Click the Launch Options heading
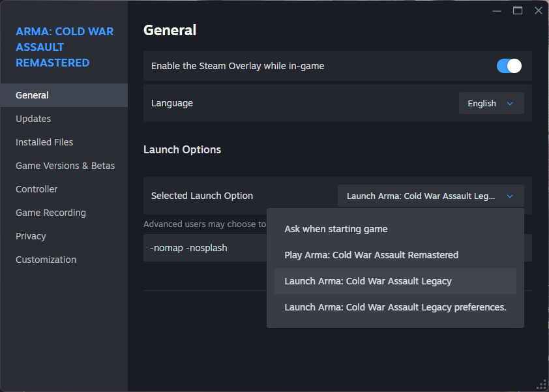 tap(182, 149)
